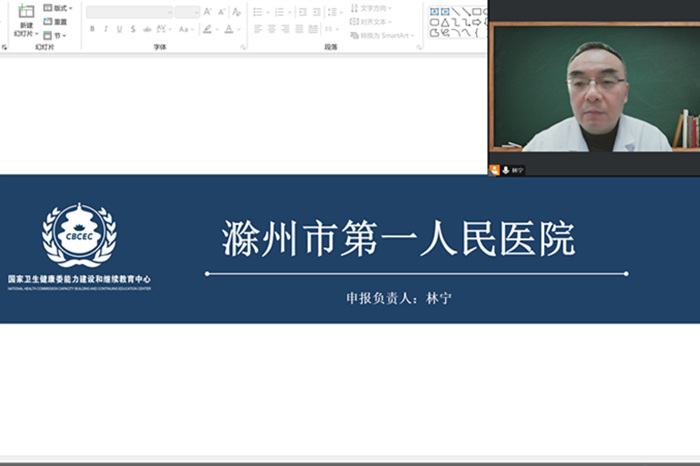
Task: Toggle Underline text formatting
Action: pos(120,29)
